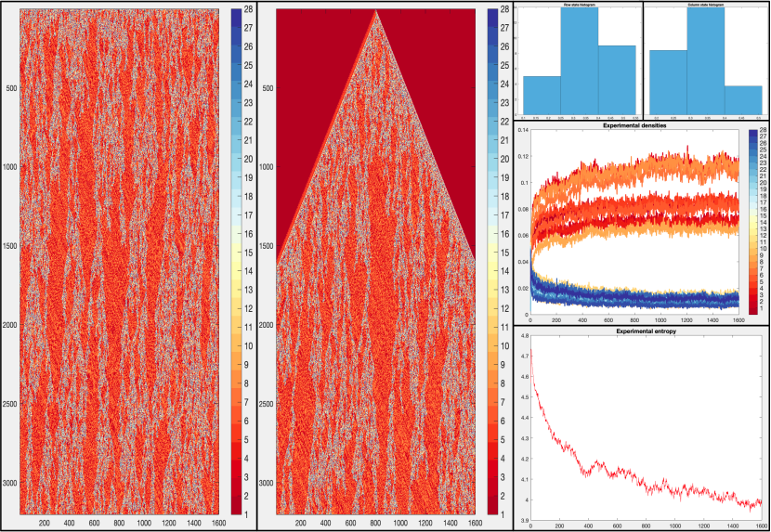
Task: Click the rightmost bar in the column state histogram
Action: click(x=742, y=100)
